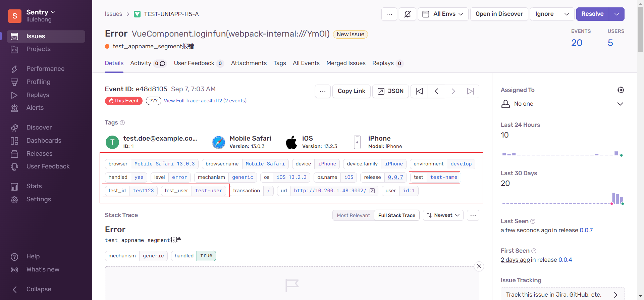Click the Copy Link button
The image size is (644, 300).
351,91
